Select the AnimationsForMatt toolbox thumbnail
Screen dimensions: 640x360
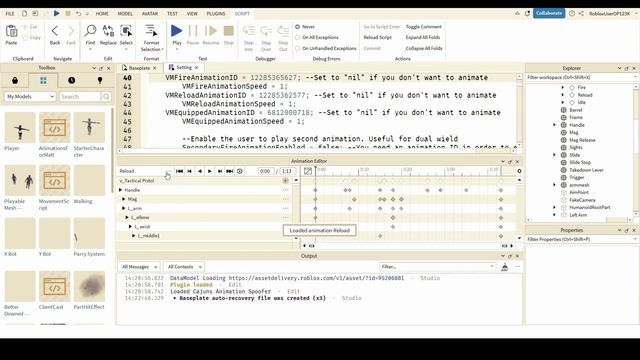click(54, 128)
